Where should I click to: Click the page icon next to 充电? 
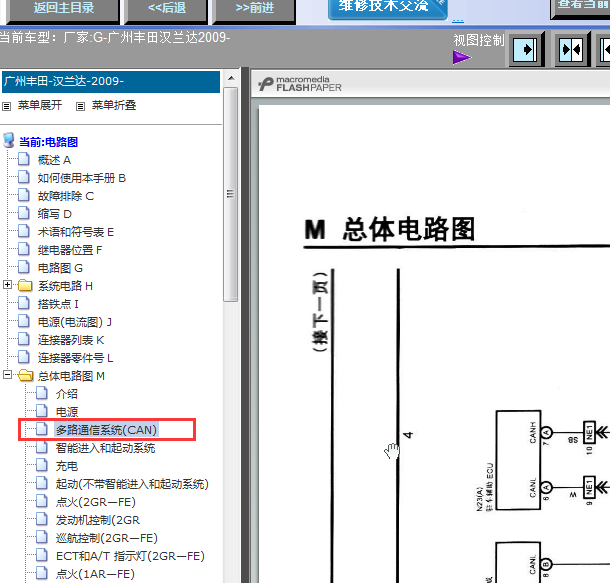pyautogui.click(x=42, y=465)
